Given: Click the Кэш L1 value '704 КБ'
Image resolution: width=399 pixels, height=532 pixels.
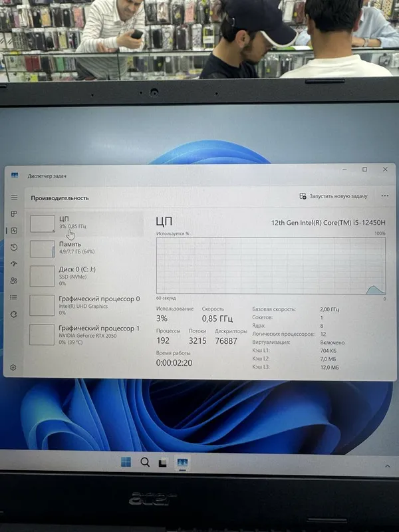Looking at the screenshot, I should [x=329, y=351].
